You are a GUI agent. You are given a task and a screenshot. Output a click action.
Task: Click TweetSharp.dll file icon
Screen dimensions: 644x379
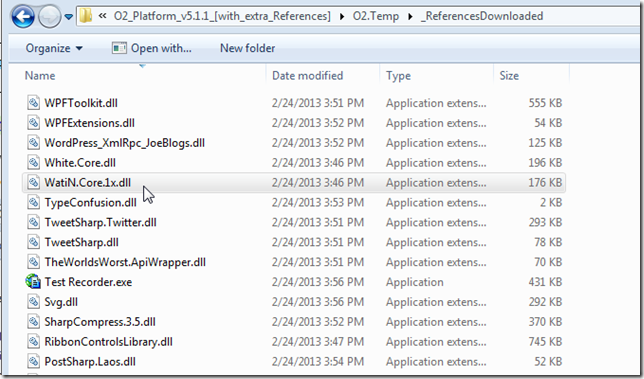[33, 242]
